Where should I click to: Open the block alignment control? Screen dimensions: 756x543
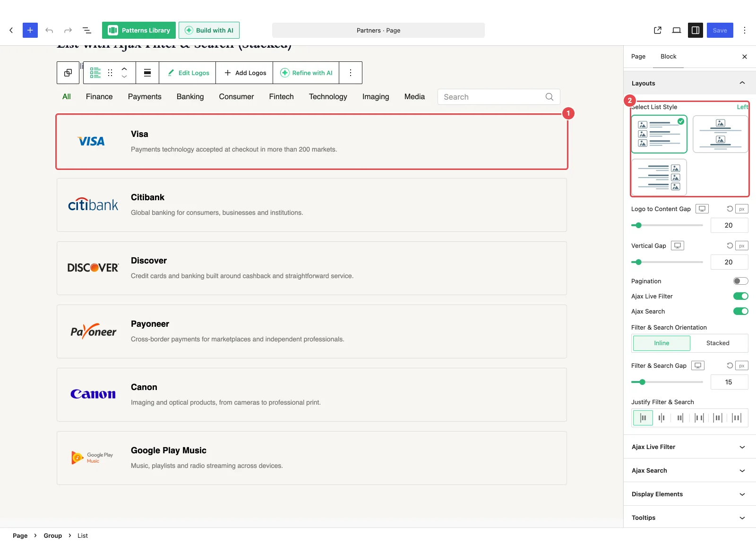click(147, 73)
